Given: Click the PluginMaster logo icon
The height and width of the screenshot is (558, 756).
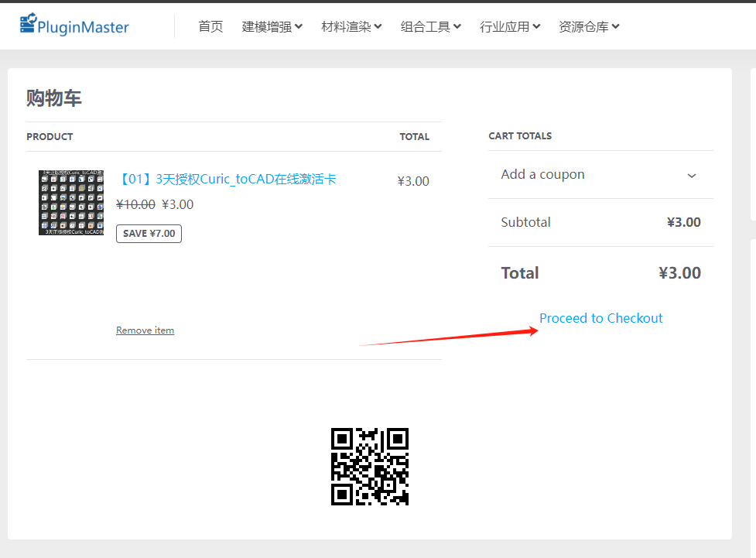Looking at the screenshot, I should (x=29, y=25).
